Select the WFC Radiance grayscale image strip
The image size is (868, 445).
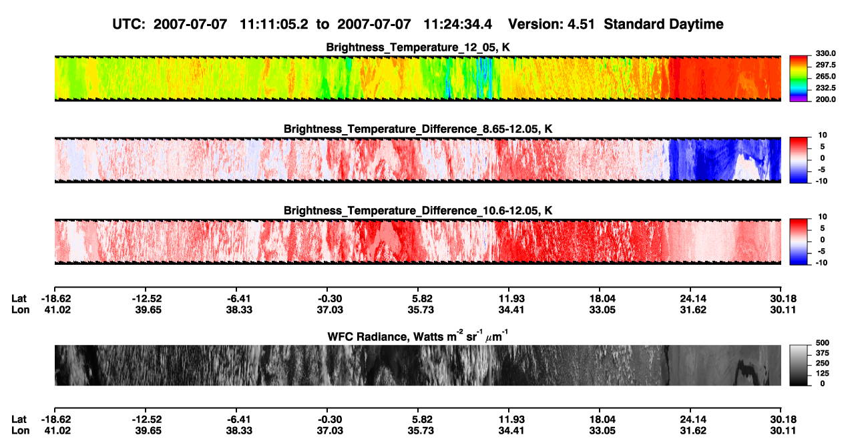pos(417,365)
